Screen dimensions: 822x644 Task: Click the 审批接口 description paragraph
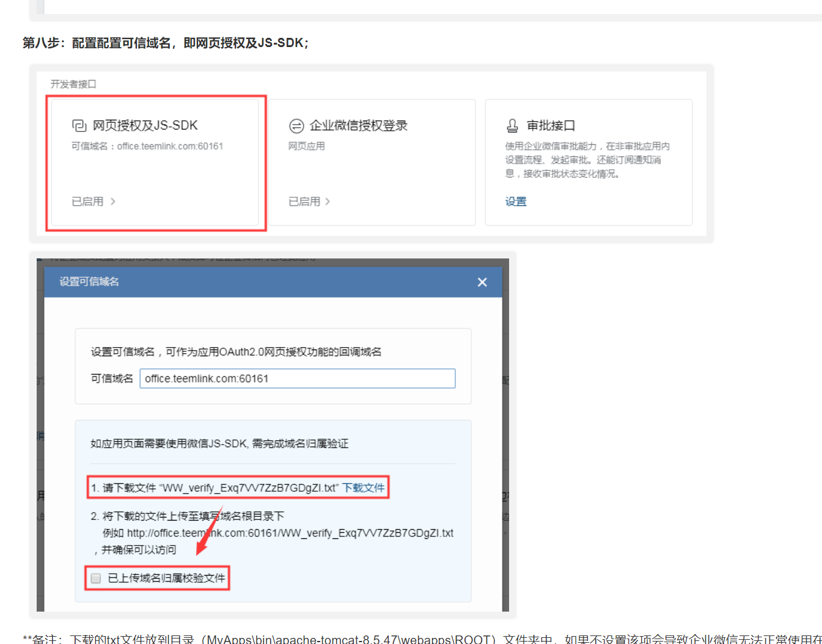[x=587, y=160]
